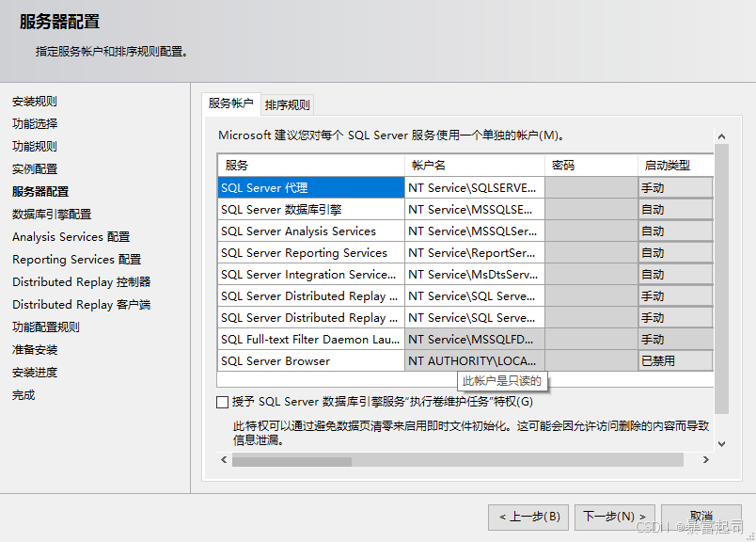Open startup type dropdown for SQL Server 代理
This screenshot has width=756, height=542.
tap(674, 187)
